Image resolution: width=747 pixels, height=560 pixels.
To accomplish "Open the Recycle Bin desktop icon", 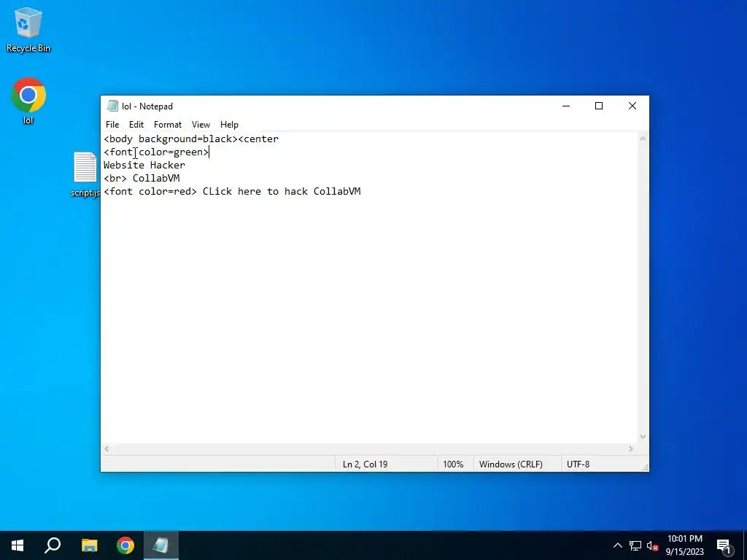I will point(28,29).
